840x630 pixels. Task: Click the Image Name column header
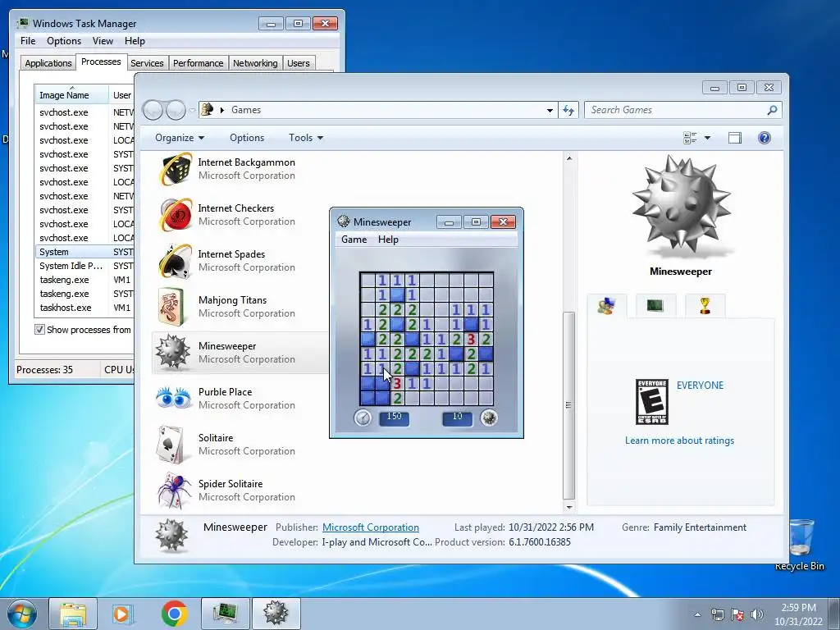tap(71, 95)
